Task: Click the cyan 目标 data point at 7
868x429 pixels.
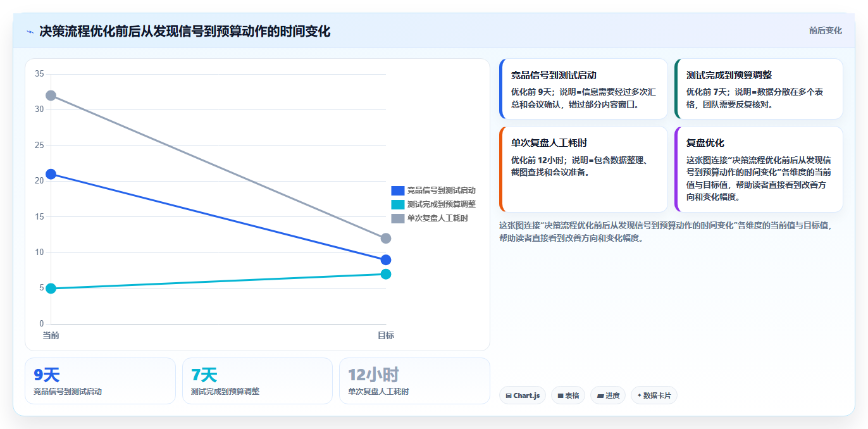Action: 386,274
